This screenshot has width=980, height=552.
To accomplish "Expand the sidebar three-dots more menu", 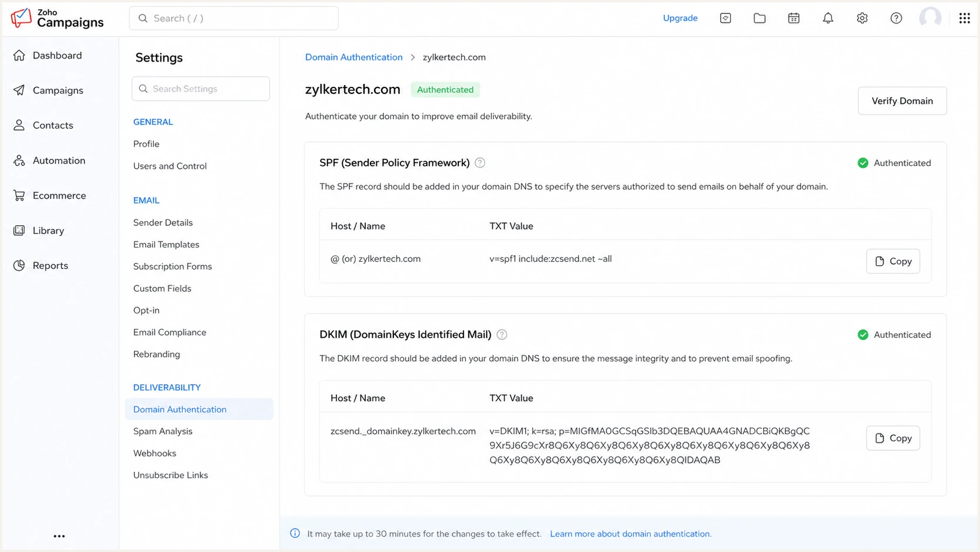I will coord(59,536).
